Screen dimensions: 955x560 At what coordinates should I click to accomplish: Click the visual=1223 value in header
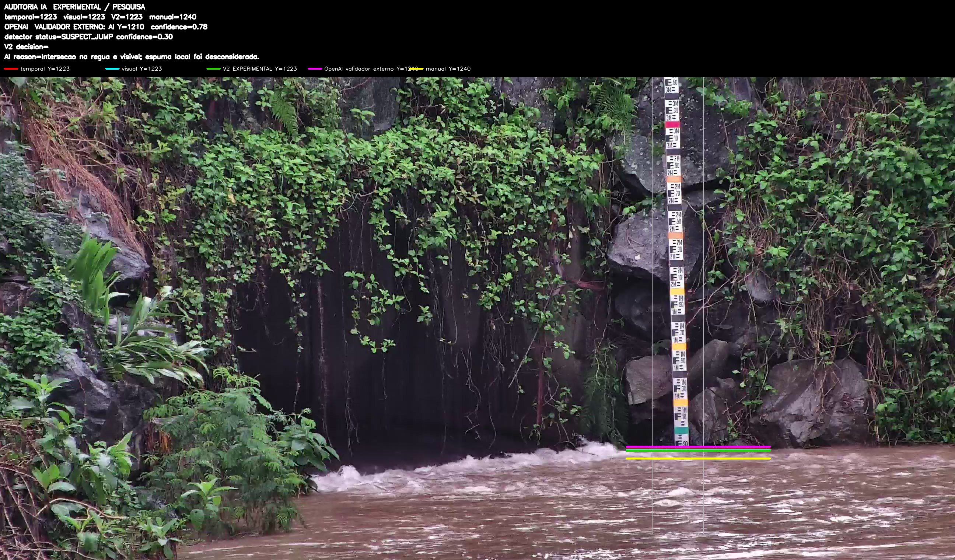coord(84,17)
